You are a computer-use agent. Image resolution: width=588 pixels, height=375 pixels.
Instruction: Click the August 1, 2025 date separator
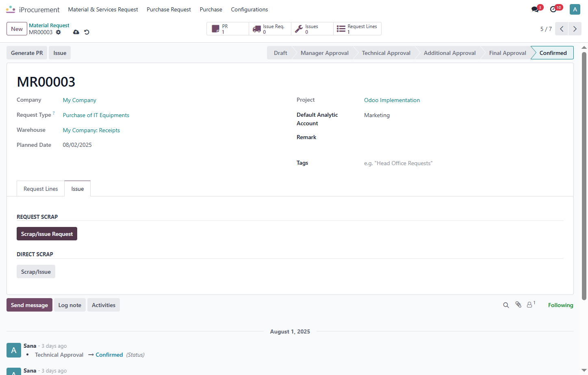pos(290,331)
